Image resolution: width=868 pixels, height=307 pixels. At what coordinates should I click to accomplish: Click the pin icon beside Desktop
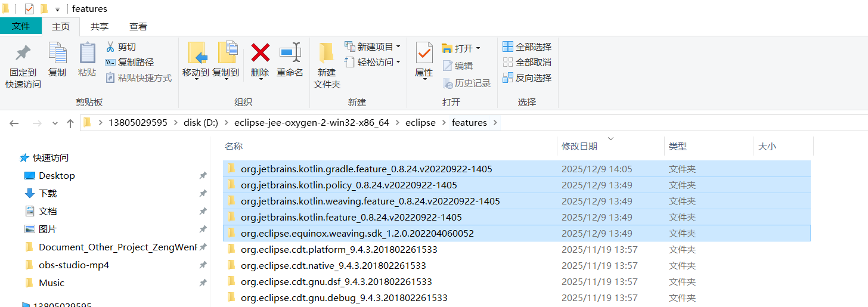pyautogui.click(x=203, y=176)
